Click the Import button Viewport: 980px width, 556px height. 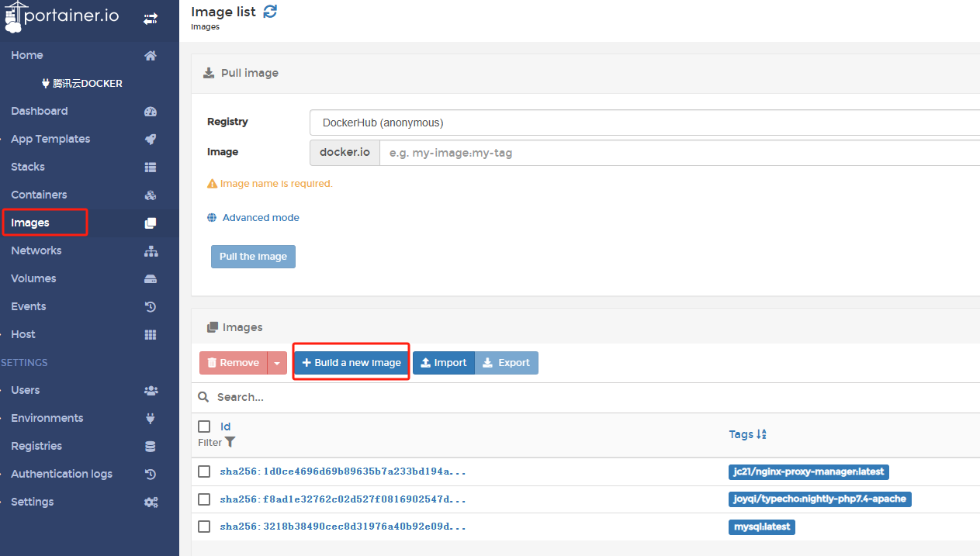tap(443, 363)
